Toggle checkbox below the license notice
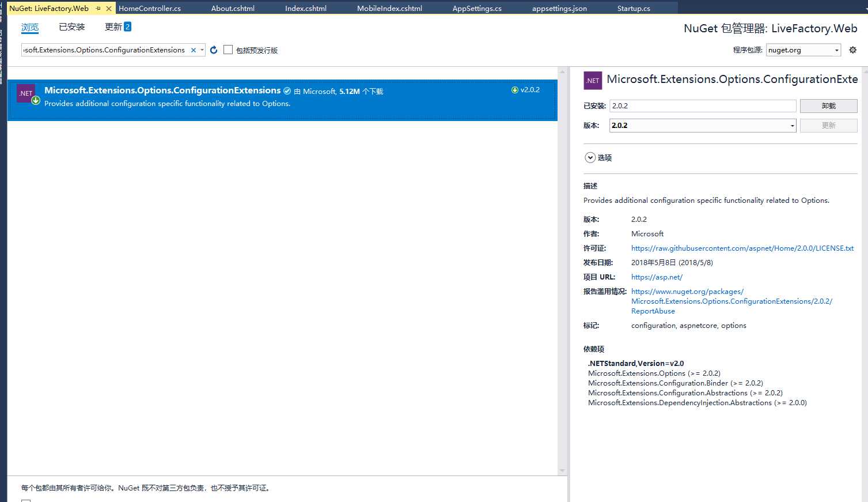 pyautogui.click(x=26, y=500)
